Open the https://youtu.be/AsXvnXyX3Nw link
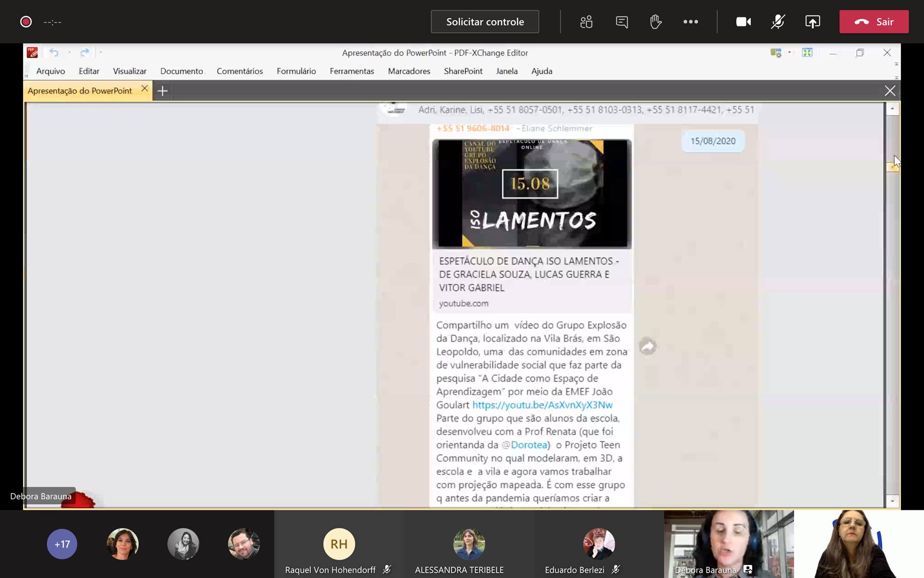The height and width of the screenshot is (578, 924). [x=542, y=405]
